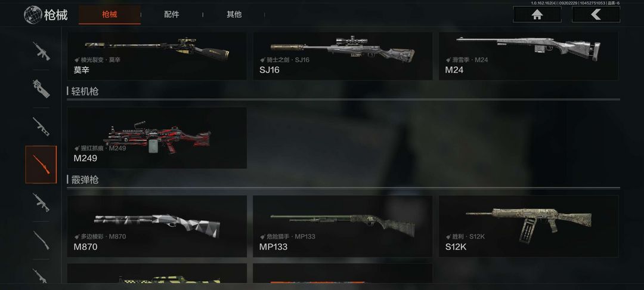Select the assault rifle category sidebar icon
This screenshot has height=290, width=644.
click(41, 51)
